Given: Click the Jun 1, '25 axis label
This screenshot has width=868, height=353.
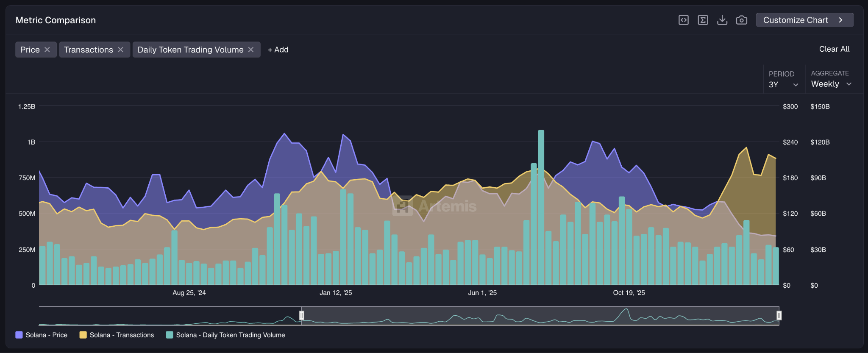Looking at the screenshot, I should (x=482, y=293).
